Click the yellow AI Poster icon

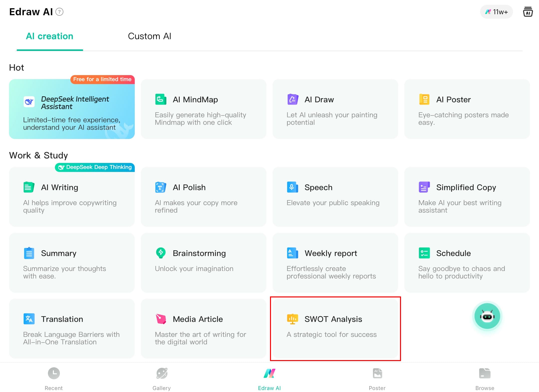coord(424,99)
